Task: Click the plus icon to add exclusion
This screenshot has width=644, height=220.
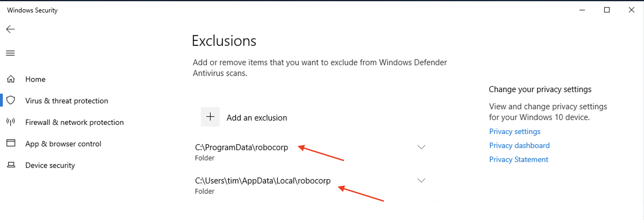Action: pyautogui.click(x=210, y=117)
